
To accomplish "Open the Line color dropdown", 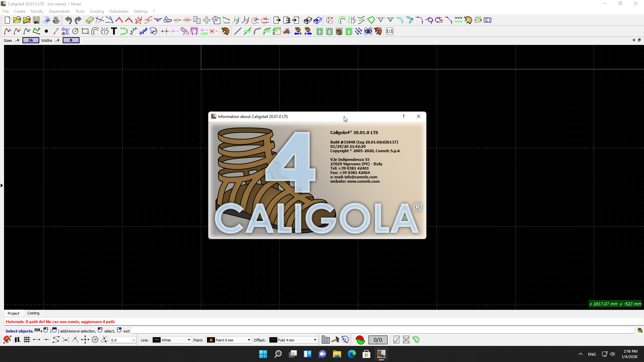I will (171, 340).
